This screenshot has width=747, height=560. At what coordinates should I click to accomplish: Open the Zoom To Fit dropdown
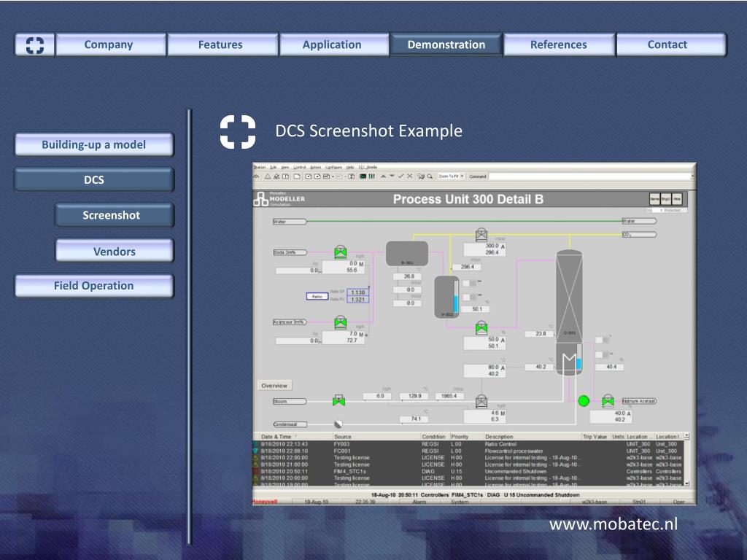point(451,176)
